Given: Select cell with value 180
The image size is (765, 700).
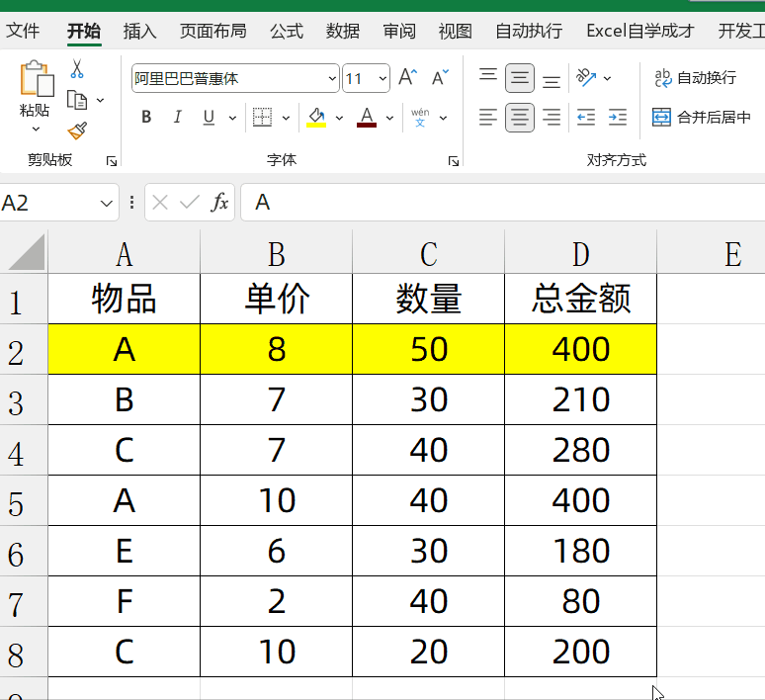Looking at the screenshot, I should pos(580,551).
